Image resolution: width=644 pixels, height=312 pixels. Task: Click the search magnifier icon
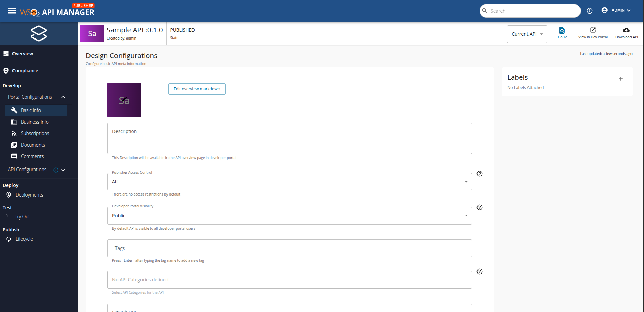(x=485, y=11)
